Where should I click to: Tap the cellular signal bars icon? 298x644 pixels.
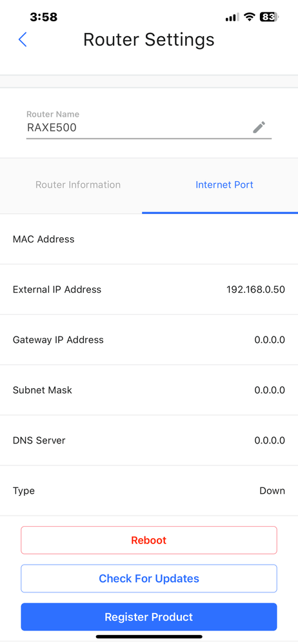point(232,17)
